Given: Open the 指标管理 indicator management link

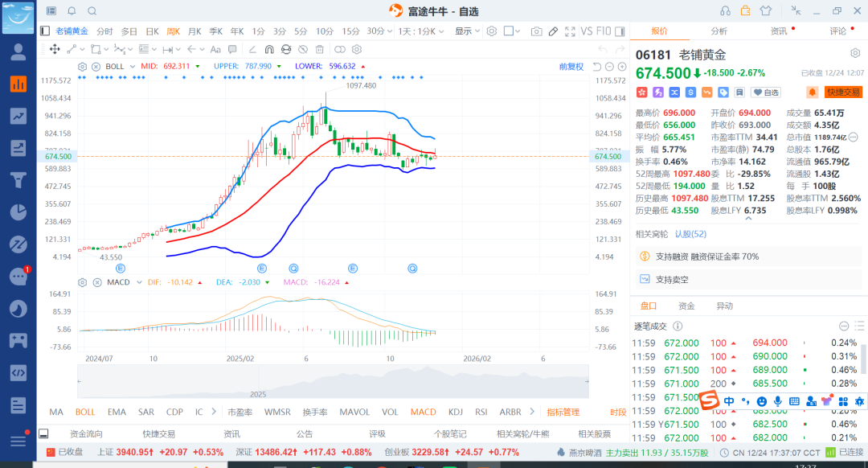Looking at the screenshot, I should (563, 412).
